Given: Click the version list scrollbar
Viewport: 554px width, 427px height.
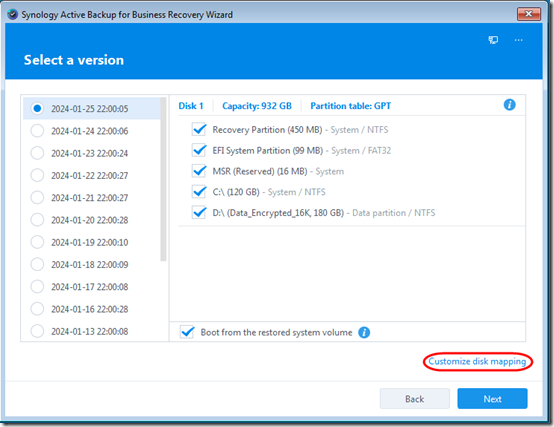Looking at the screenshot, I should tap(163, 179).
